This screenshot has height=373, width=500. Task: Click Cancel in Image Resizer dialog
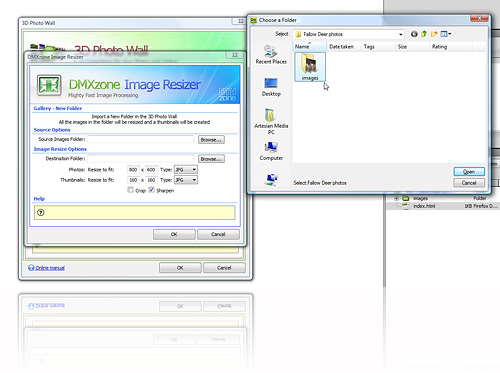[x=218, y=234]
